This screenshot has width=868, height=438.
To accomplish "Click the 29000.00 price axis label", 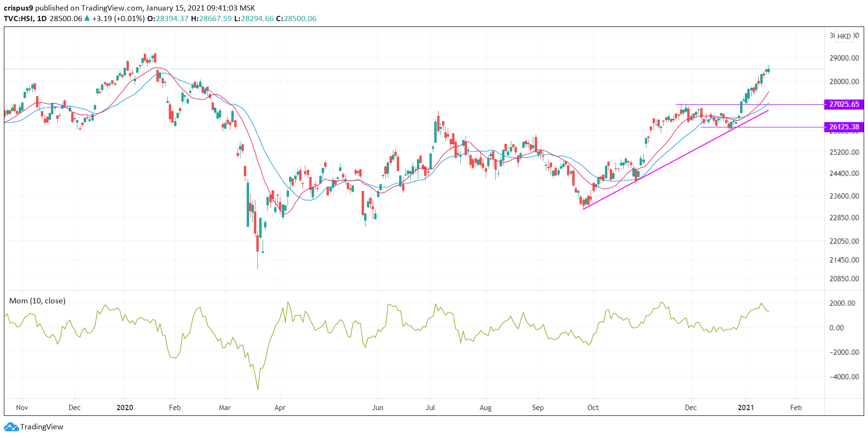I will pos(844,58).
